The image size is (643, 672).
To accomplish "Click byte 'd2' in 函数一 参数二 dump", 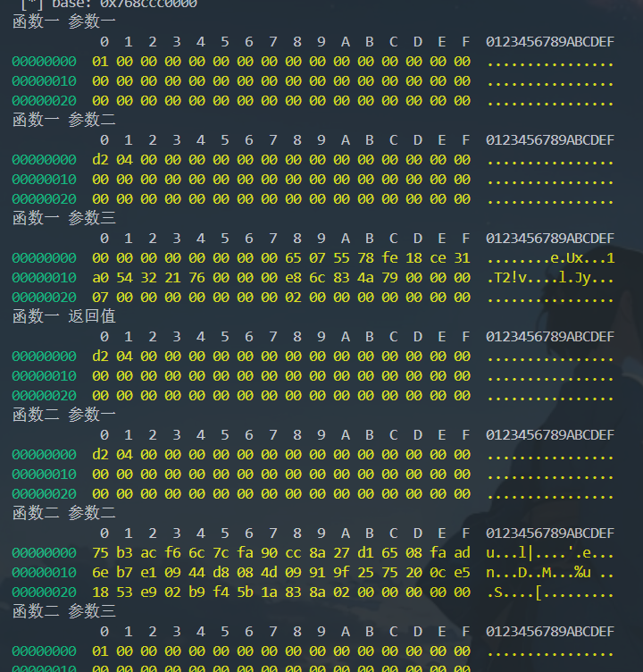I will (100, 159).
